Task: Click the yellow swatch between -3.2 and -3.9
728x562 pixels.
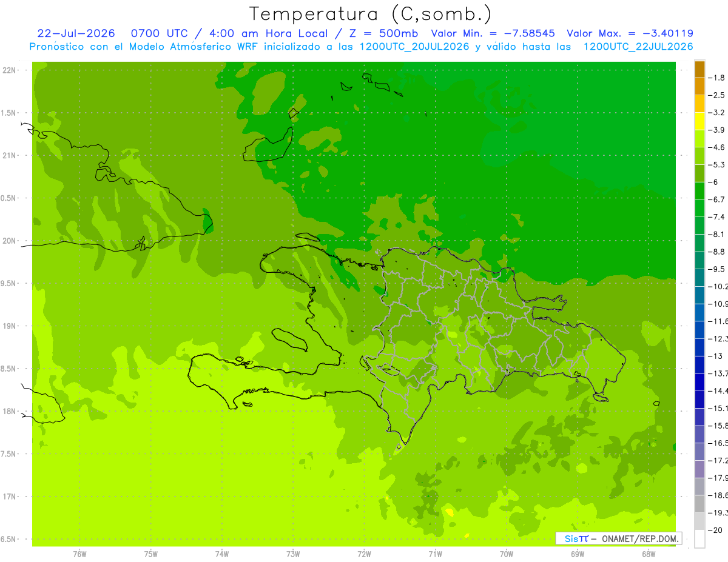Action: point(699,121)
